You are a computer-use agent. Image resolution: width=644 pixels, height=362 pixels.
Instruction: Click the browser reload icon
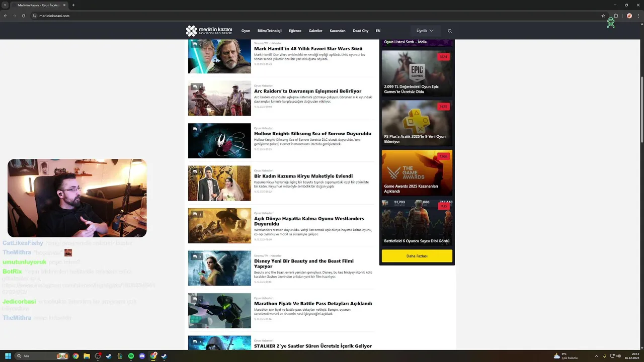click(23, 16)
